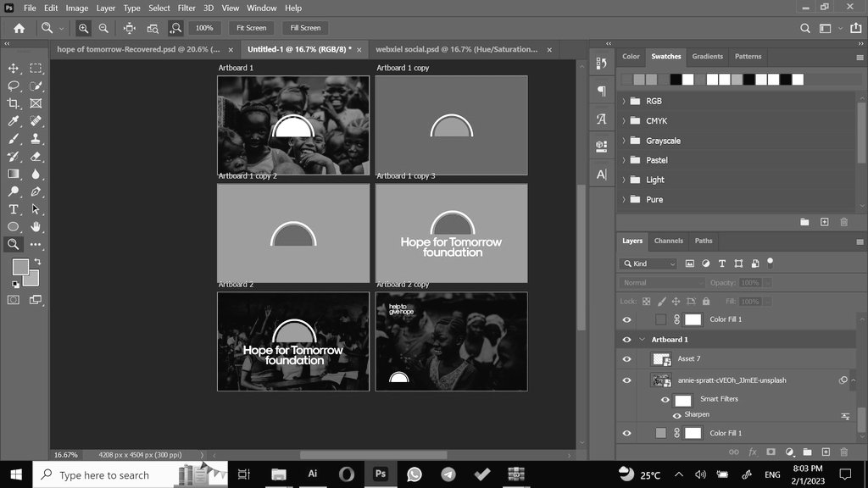Image resolution: width=868 pixels, height=488 pixels.
Task: Create new swatch in Swatches panel
Action: [824, 222]
